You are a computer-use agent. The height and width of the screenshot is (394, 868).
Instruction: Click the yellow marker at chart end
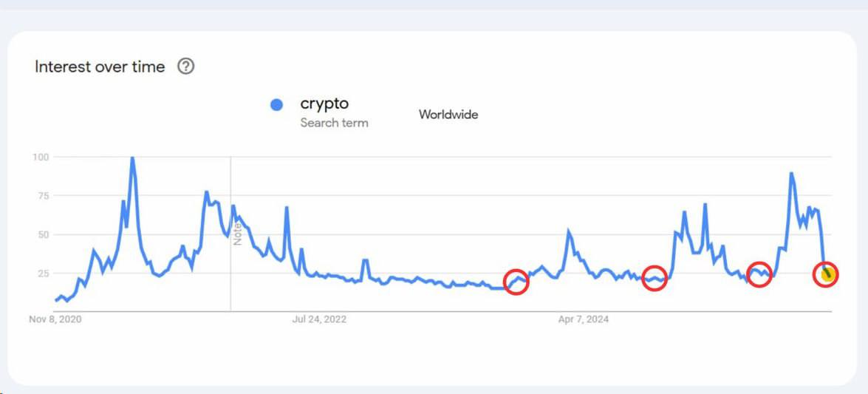(x=828, y=275)
